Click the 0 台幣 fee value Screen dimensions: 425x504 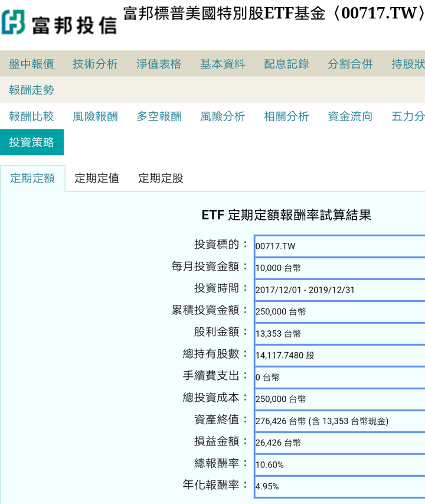267,378
